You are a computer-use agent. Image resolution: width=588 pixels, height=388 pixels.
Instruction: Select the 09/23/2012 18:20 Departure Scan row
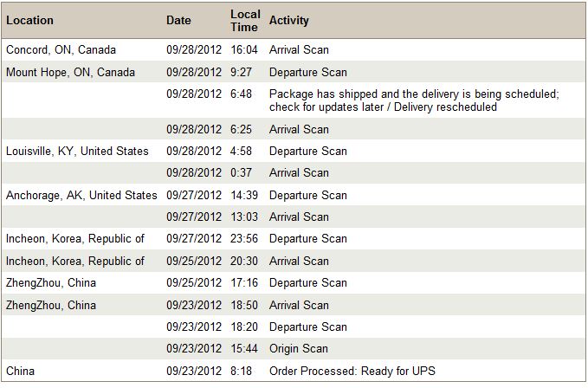pos(294,327)
